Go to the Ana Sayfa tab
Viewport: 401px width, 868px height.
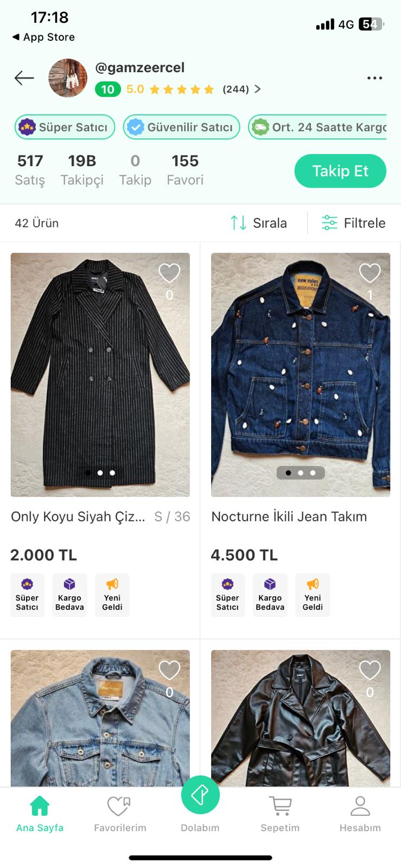coord(40,813)
